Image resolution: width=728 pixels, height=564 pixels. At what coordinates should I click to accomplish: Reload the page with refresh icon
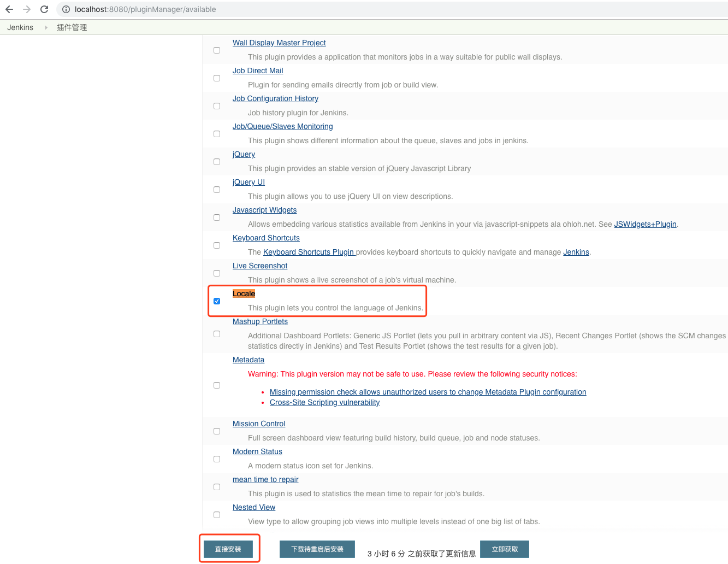(44, 9)
